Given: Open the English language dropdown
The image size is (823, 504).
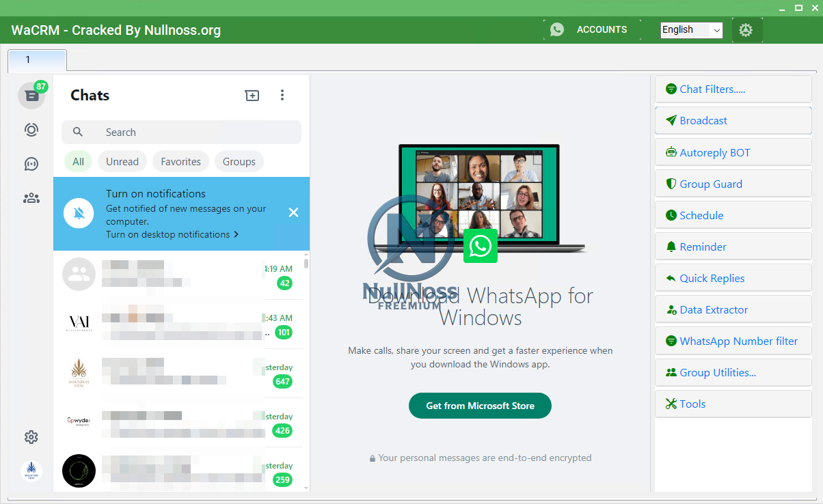Looking at the screenshot, I should tap(691, 30).
